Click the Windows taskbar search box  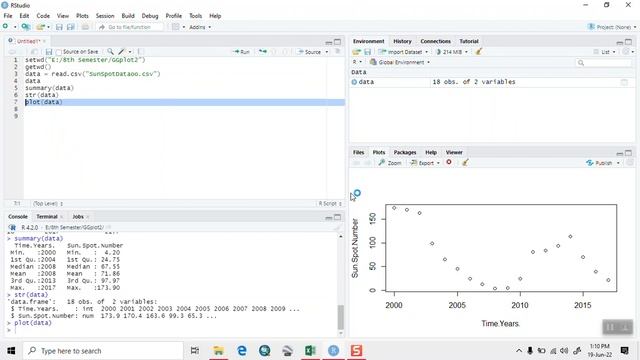coord(103,351)
